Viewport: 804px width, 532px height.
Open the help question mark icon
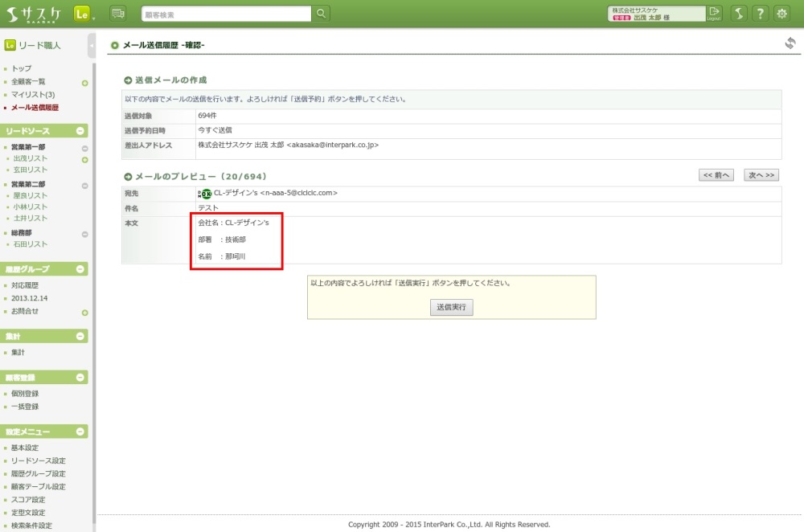click(760, 14)
